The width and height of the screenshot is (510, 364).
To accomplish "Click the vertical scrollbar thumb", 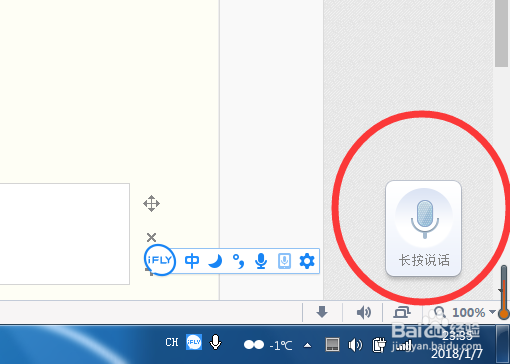I will pos(501,33).
